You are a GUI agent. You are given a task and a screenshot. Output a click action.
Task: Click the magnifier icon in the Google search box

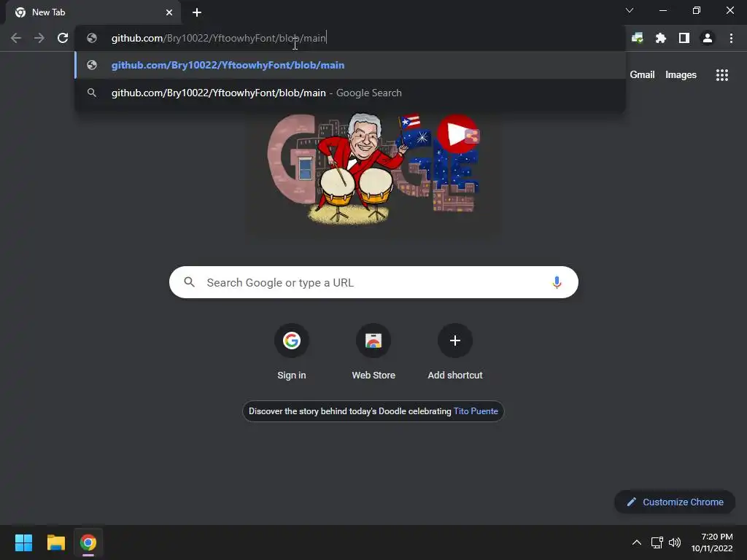189,282
